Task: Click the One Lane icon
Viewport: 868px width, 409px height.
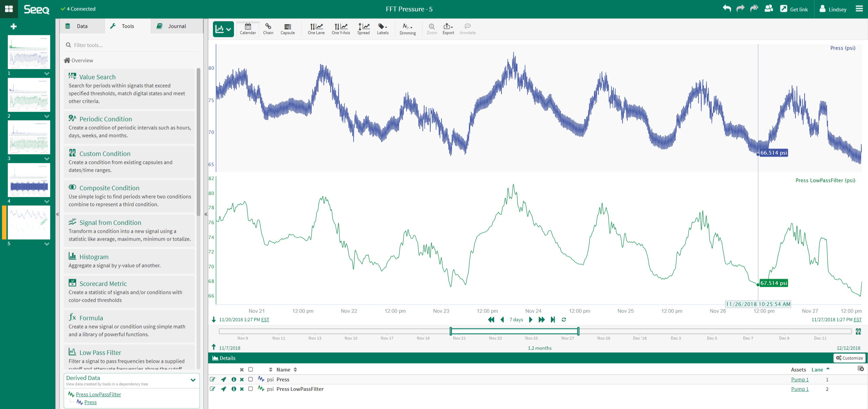Action: click(x=316, y=29)
